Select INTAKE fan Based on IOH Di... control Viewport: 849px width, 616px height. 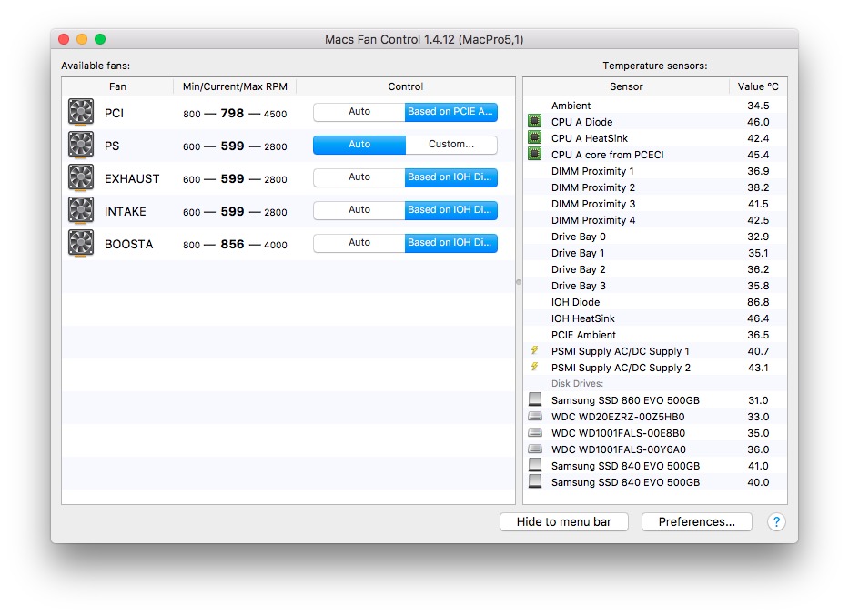point(451,210)
